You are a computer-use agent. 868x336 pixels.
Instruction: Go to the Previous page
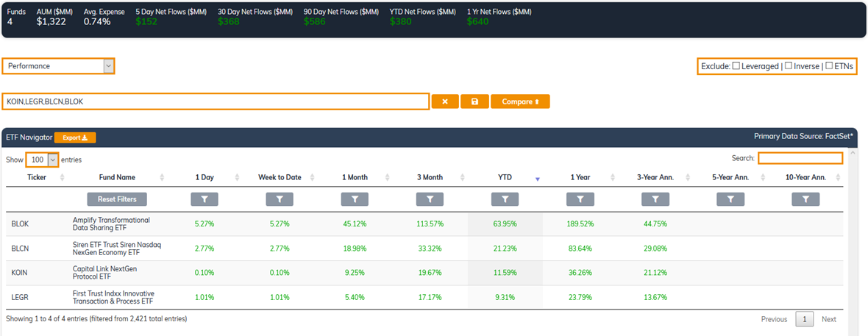pos(774,319)
